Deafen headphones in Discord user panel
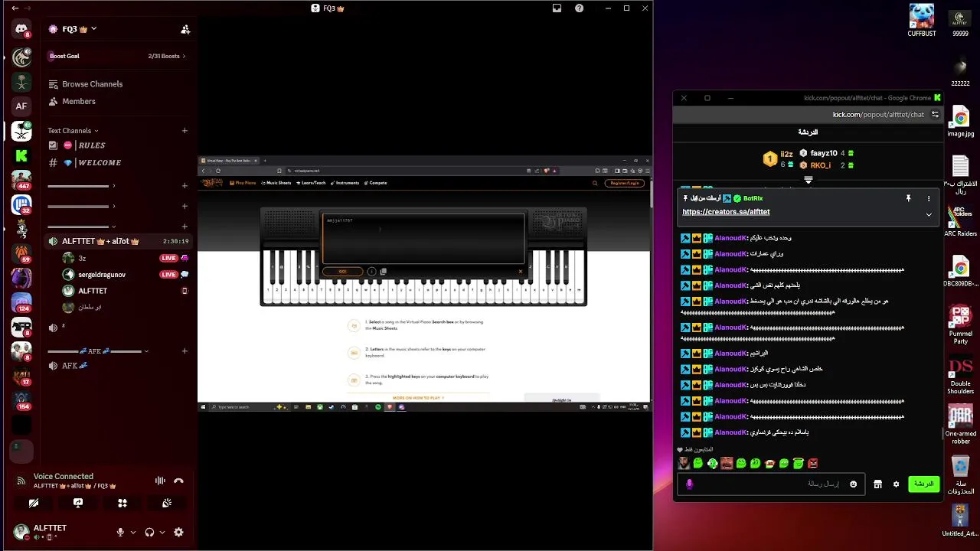Image resolution: width=980 pixels, height=551 pixels. click(x=149, y=533)
